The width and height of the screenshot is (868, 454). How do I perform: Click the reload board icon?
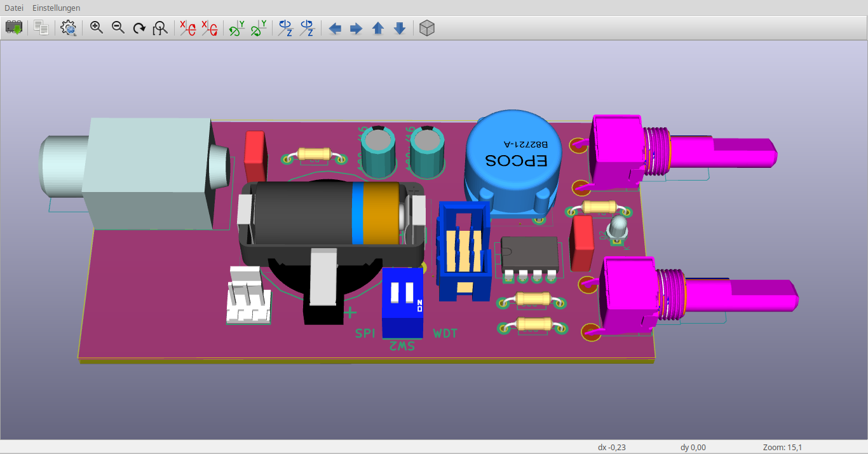pos(14,28)
